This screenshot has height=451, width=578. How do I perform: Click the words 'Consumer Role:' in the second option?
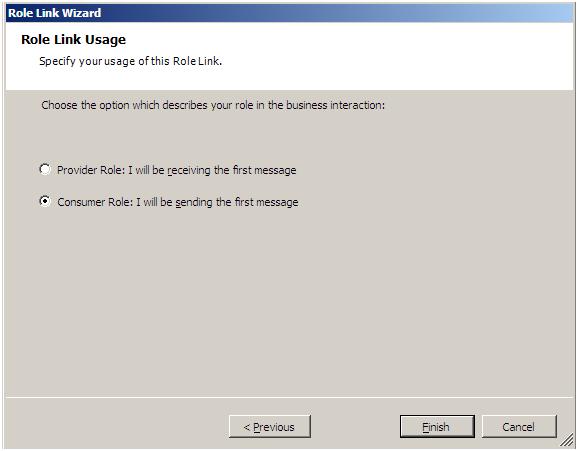pos(95,202)
